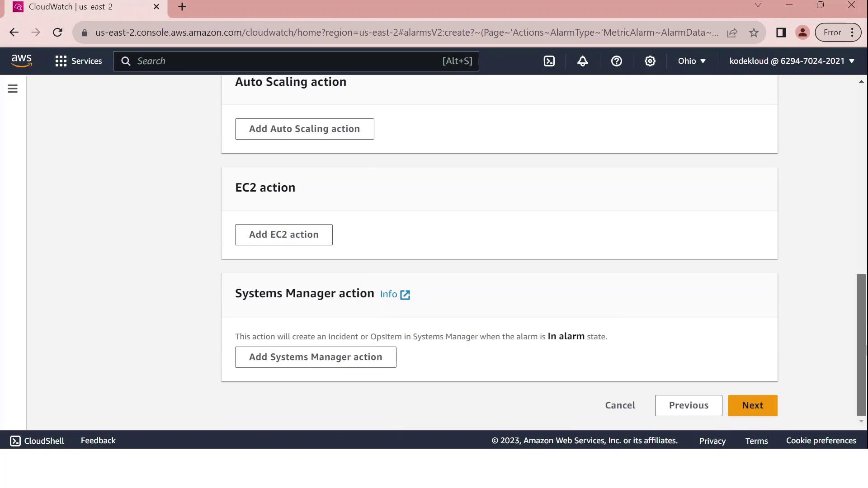Go to the AWS home logo
The width and height of the screenshot is (868, 488).
pyautogui.click(x=21, y=61)
